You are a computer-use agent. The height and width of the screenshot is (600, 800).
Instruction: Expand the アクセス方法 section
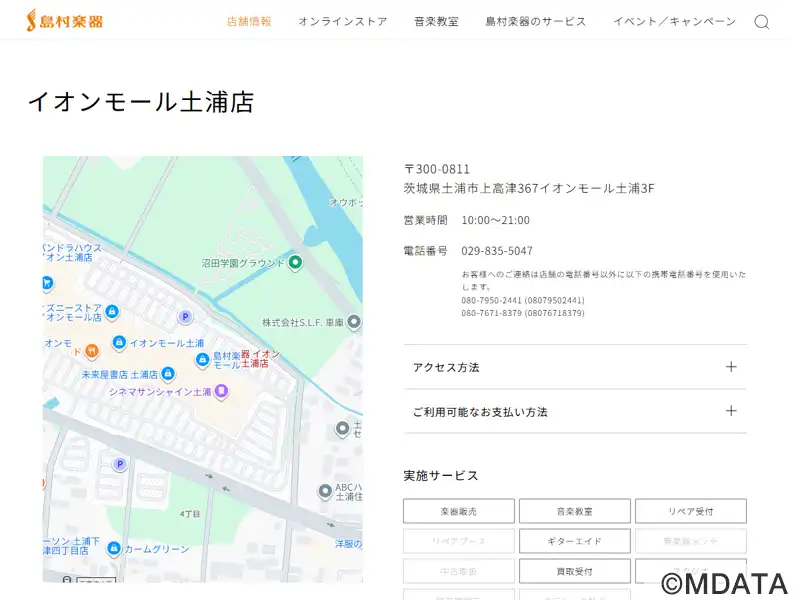575,367
